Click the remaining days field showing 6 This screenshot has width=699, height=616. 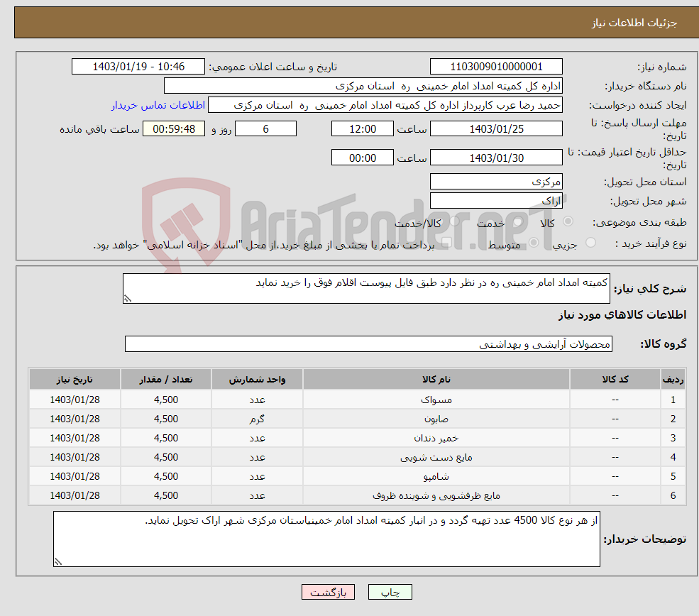(x=265, y=129)
